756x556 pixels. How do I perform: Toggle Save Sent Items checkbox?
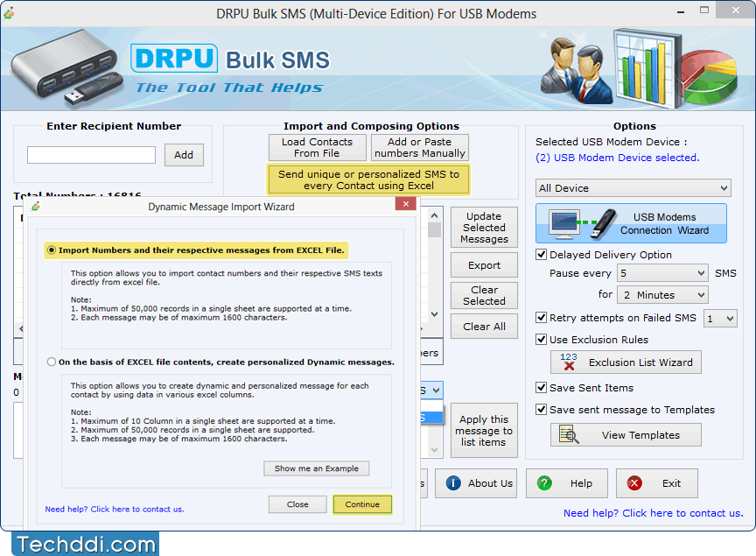tap(541, 388)
